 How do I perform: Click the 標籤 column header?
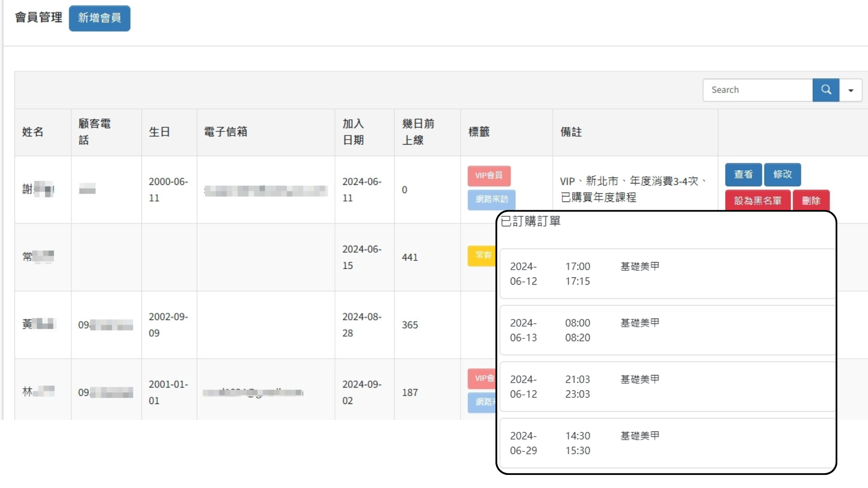tap(479, 132)
